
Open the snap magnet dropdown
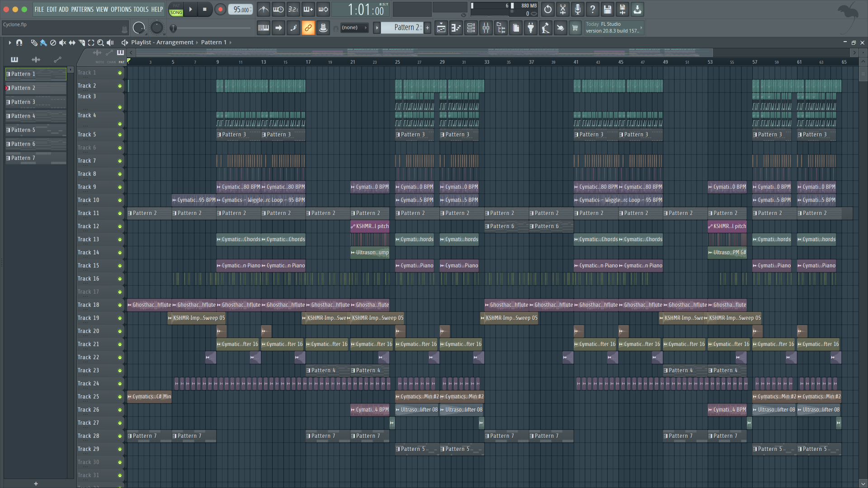pyautogui.click(x=19, y=42)
